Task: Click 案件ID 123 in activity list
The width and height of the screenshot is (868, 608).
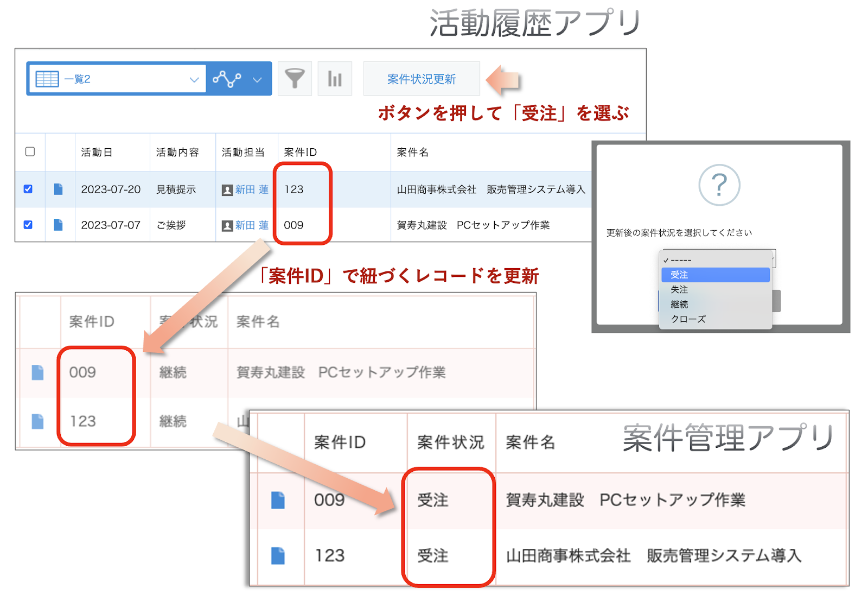Action: pyautogui.click(x=294, y=189)
